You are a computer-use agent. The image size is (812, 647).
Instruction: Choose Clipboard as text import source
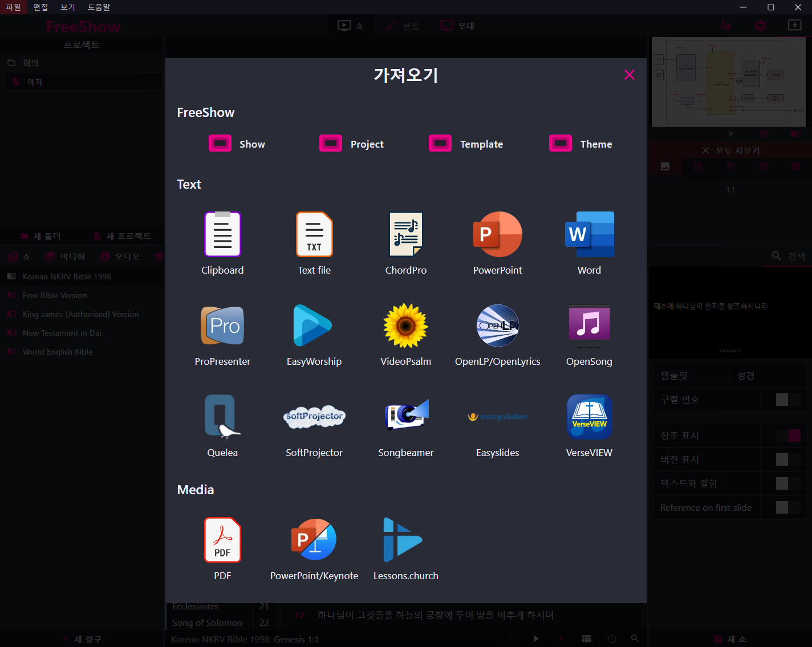tap(222, 243)
